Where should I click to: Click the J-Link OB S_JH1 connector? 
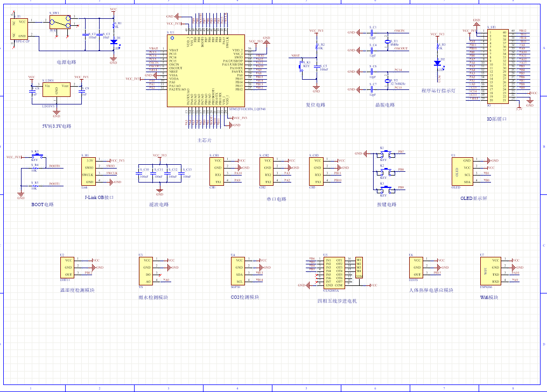click(x=88, y=171)
